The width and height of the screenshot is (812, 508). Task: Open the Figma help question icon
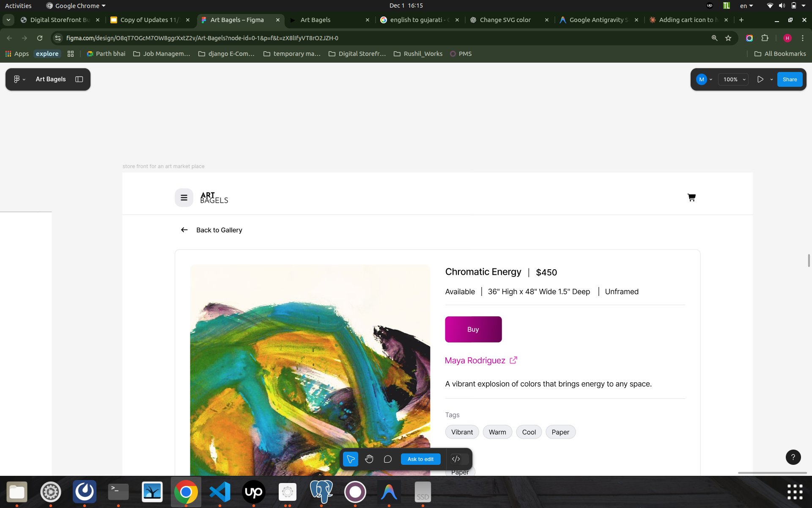click(793, 457)
